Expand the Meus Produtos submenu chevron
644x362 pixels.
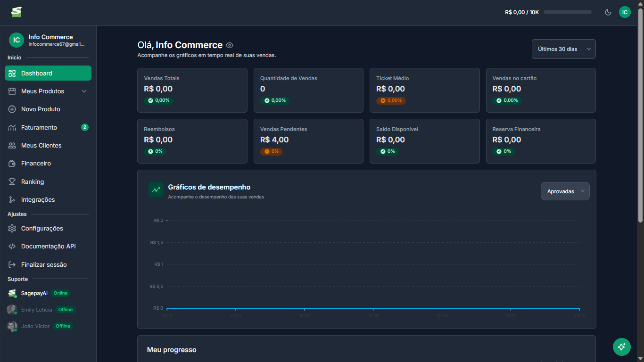click(84, 91)
